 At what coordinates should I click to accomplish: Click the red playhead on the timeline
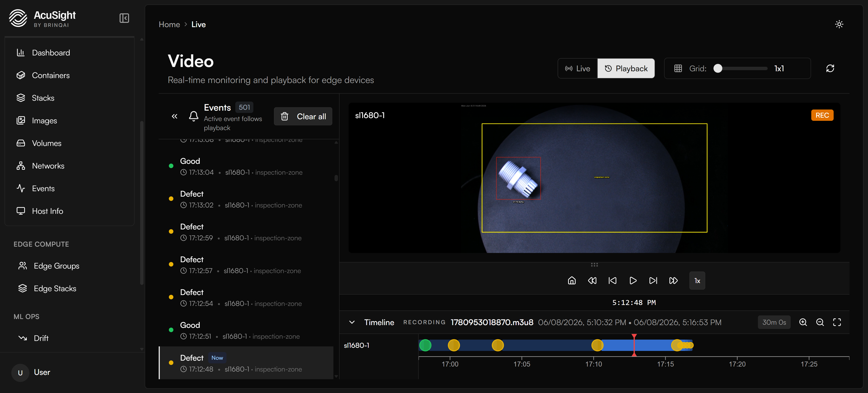[x=634, y=345]
